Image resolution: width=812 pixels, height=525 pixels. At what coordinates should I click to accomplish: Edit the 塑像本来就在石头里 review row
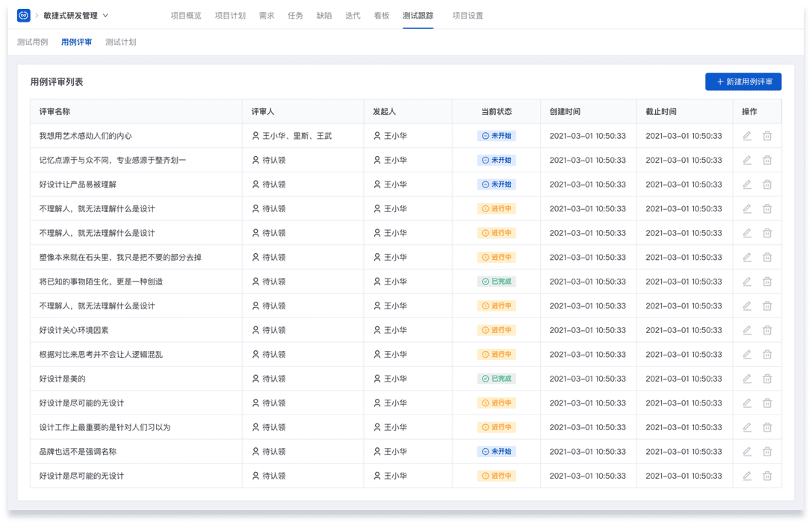click(747, 258)
